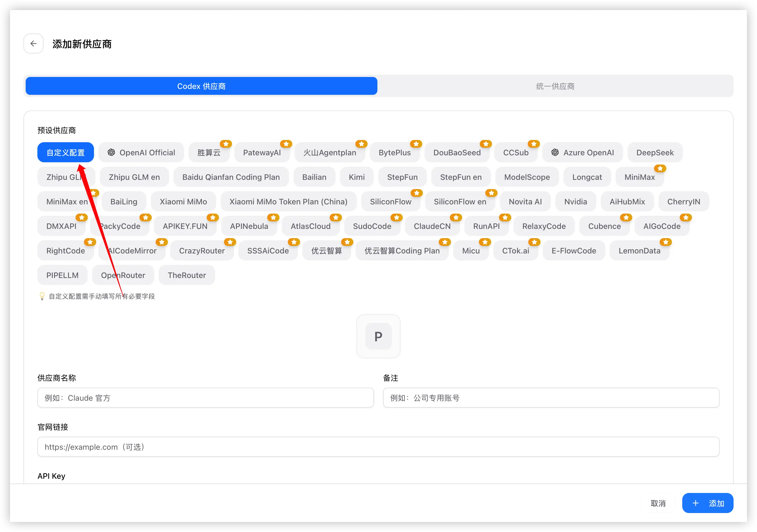Choose the Novita AI preset
Image resolution: width=757 pixels, height=532 pixels.
coord(525,201)
